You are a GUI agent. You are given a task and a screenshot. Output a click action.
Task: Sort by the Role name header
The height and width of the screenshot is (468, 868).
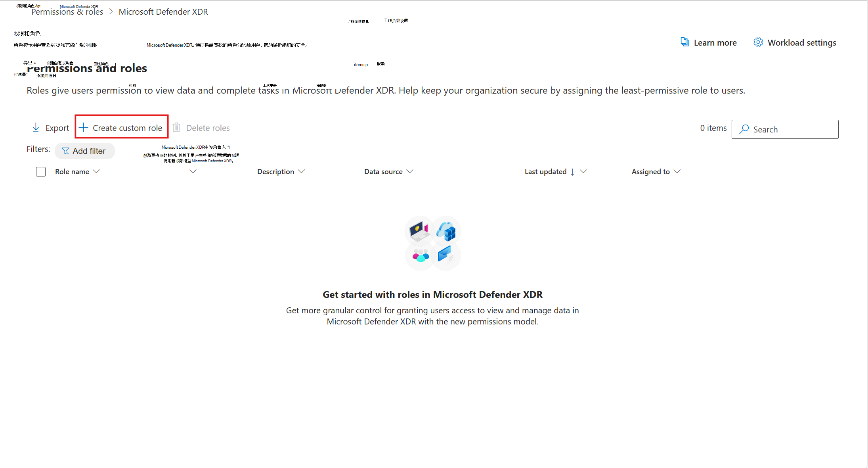coord(72,172)
